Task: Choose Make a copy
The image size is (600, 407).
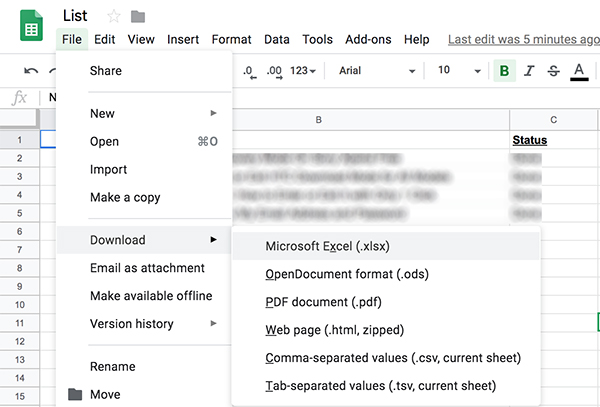Action: 144,197
